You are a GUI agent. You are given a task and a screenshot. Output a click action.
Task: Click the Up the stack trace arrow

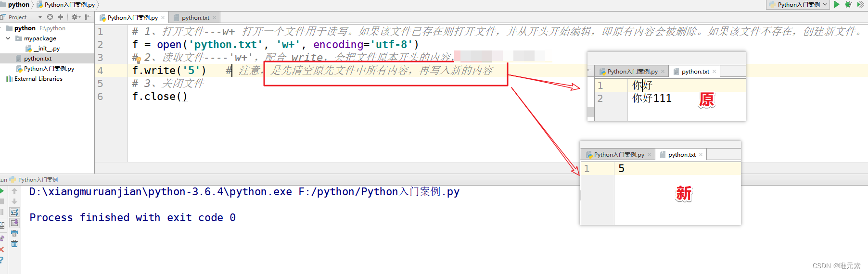coord(14,191)
